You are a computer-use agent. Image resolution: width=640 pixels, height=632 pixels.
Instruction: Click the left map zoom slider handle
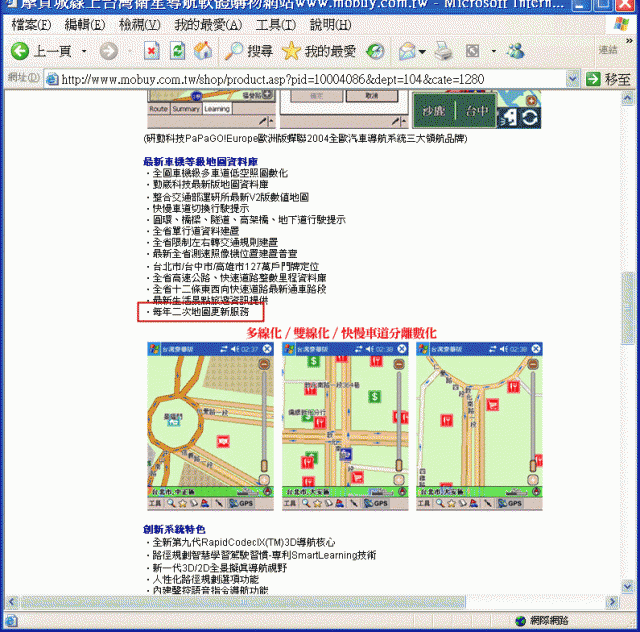(x=264, y=465)
